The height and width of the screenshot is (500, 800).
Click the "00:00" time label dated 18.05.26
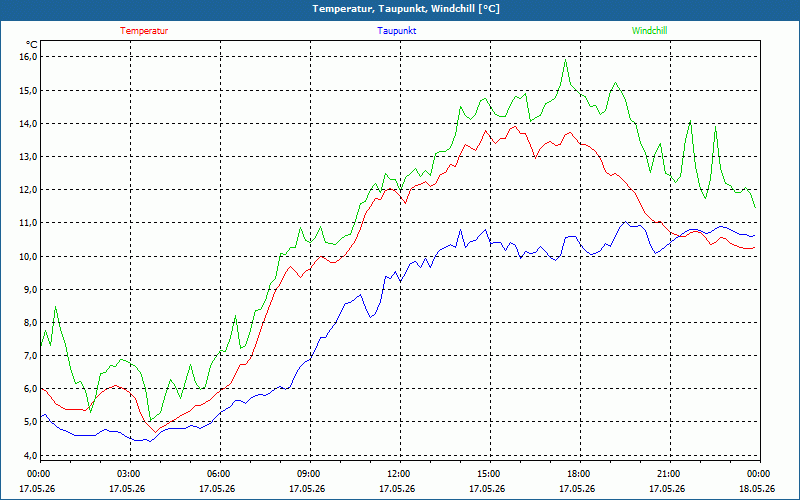[x=757, y=473]
